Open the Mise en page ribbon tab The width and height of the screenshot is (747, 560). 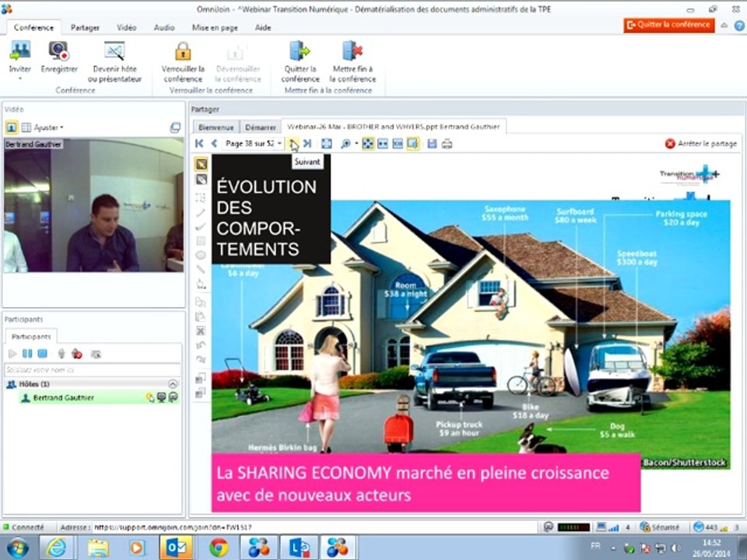[215, 28]
